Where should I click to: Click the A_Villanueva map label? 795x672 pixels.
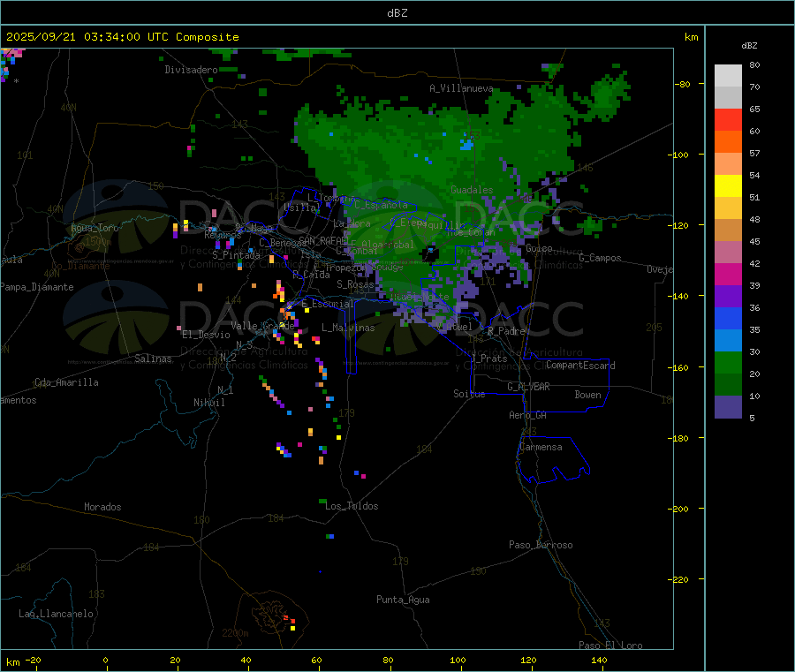click(461, 88)
